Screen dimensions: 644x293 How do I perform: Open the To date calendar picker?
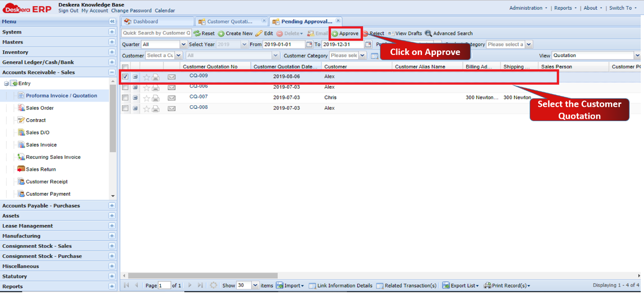pyautogui.click(x=368, y=45)
